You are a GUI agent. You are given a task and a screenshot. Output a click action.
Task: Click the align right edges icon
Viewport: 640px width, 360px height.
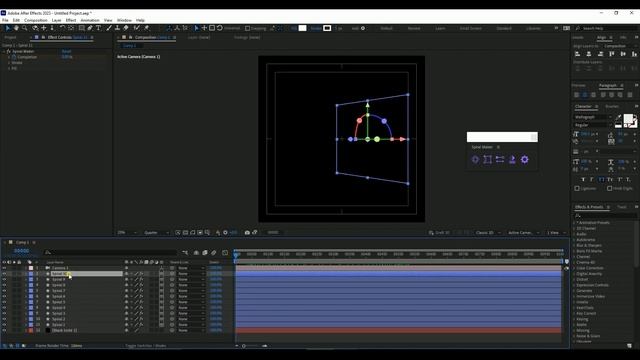[x=600, y=54]
